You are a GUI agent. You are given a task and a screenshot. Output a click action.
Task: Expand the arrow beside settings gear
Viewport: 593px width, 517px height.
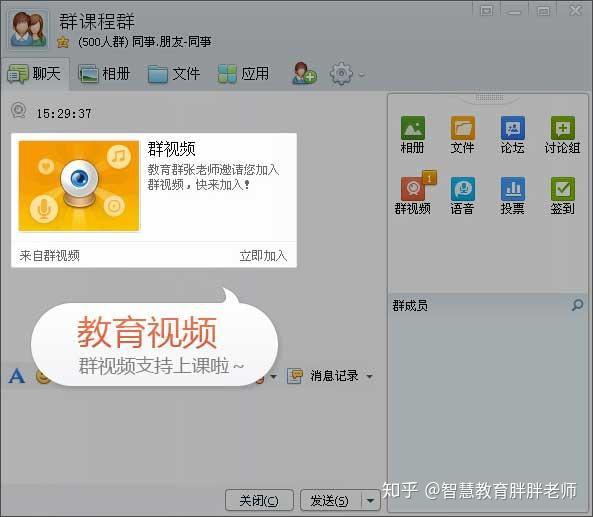(x=362, y=75)
